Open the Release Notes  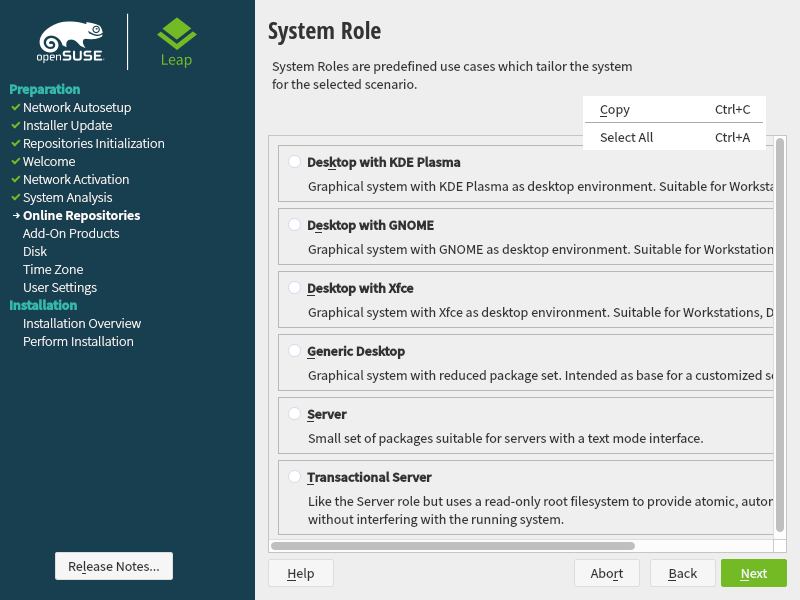(114, 566)
